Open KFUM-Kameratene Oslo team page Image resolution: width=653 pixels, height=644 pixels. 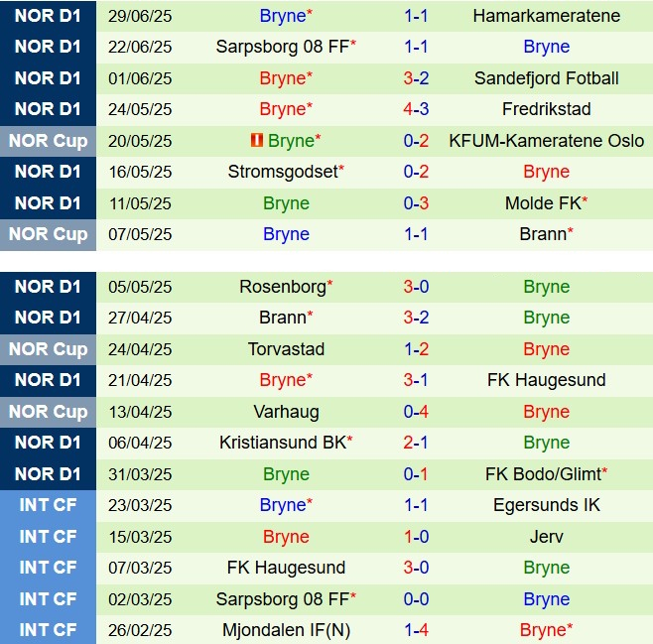[547, 141]
